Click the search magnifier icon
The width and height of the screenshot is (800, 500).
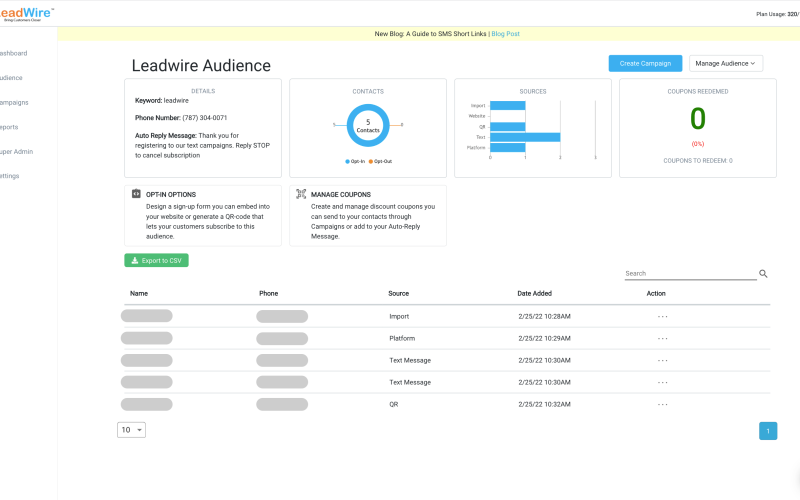coord(763,274)
